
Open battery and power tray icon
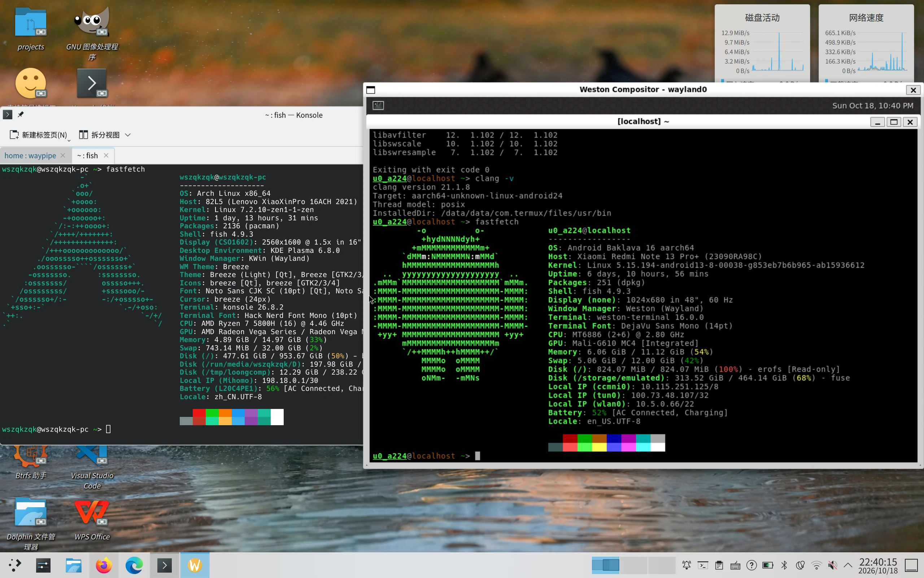(x=768, y=565)
